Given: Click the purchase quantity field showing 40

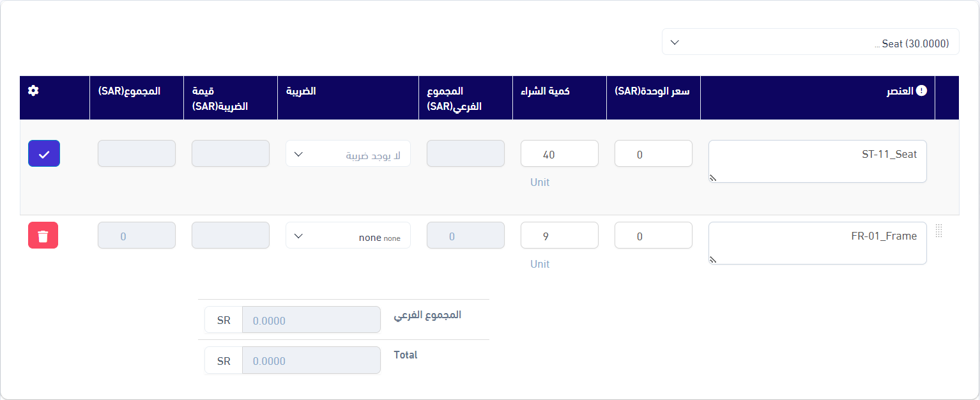Looking at the screenshot, I should coord(560,154).
